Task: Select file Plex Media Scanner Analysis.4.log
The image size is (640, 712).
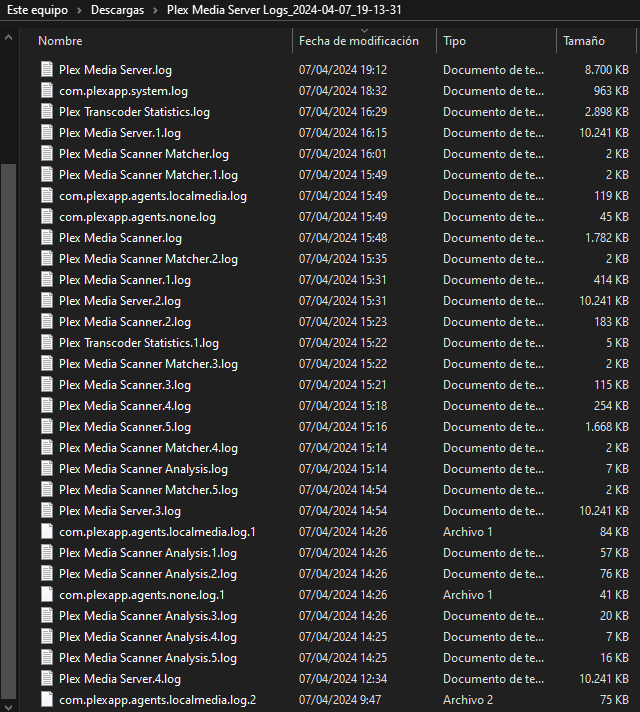Action: coord(148,637)
